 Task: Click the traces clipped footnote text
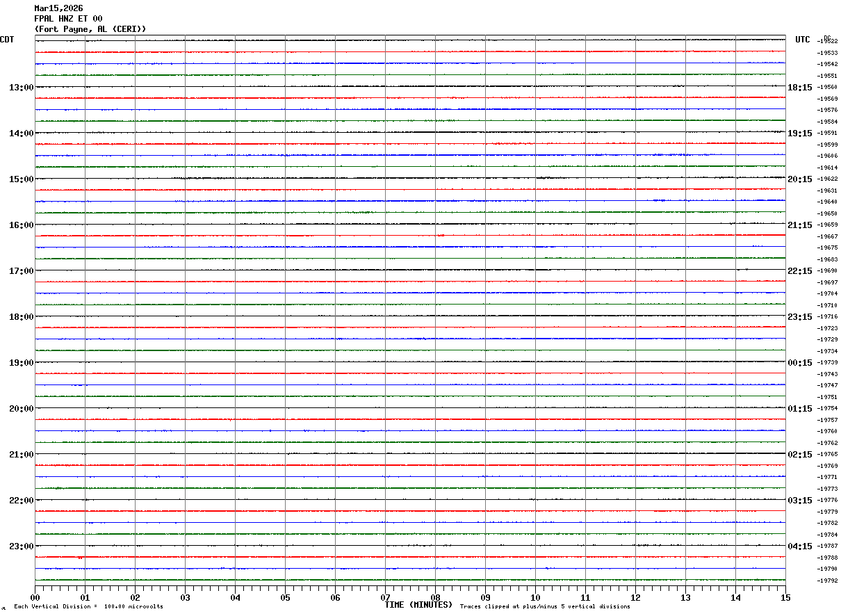[x=545, y=607]
